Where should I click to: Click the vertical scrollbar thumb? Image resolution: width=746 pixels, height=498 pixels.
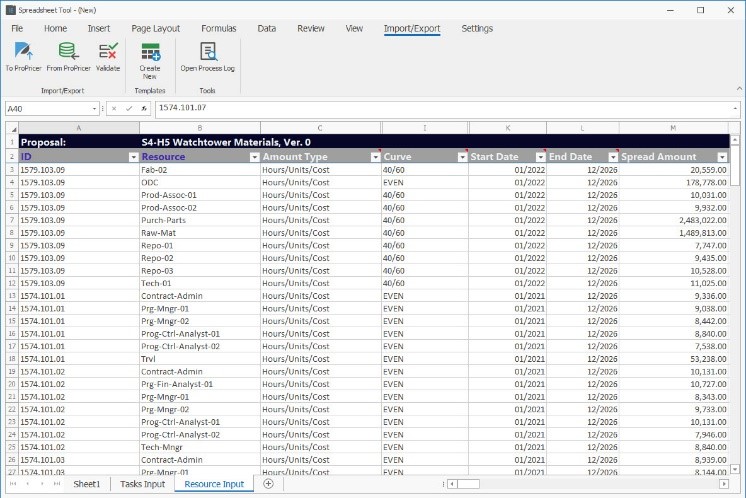coord(735,166)
